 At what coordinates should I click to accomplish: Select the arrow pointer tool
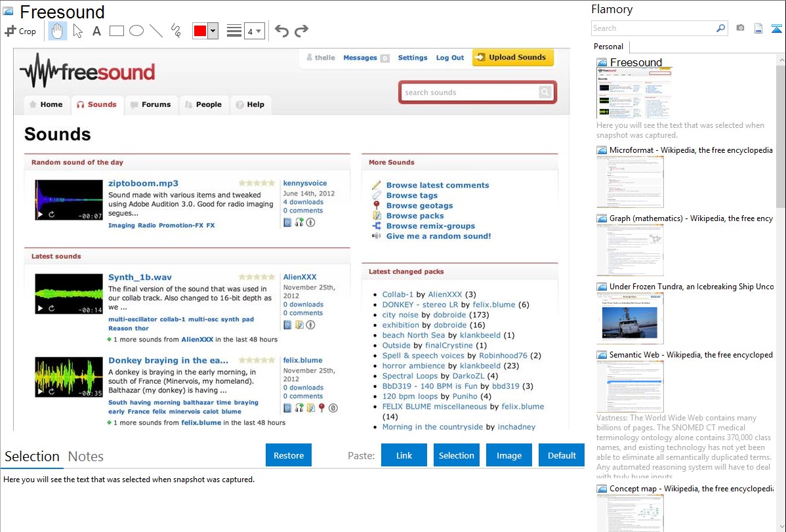77,31
